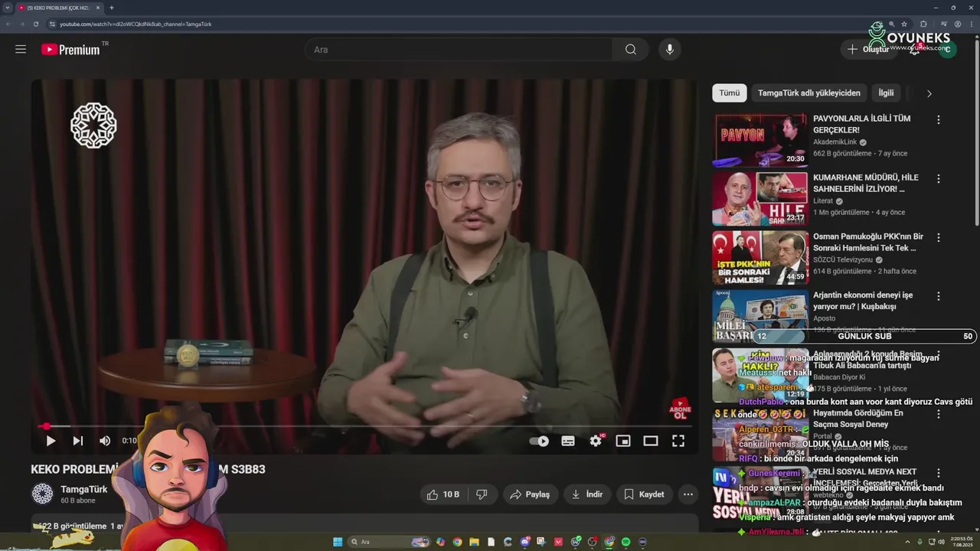Open Discord from the taskbar

[x=525, y=542]
